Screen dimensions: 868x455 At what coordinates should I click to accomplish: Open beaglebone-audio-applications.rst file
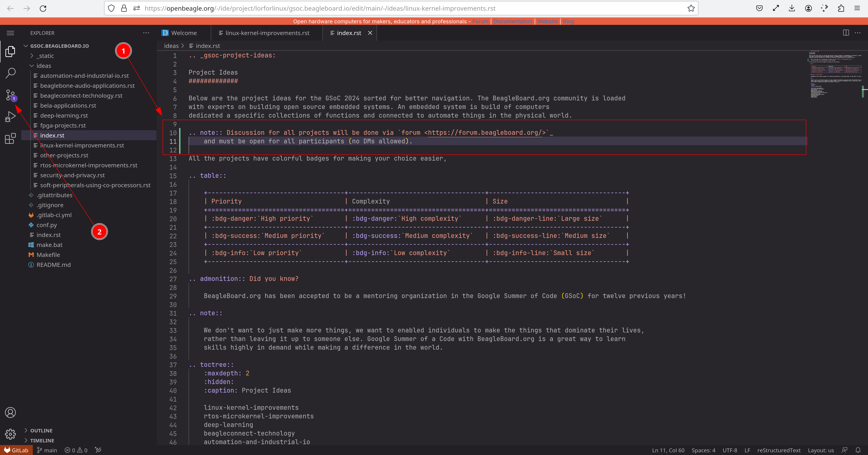pos(87,86)
